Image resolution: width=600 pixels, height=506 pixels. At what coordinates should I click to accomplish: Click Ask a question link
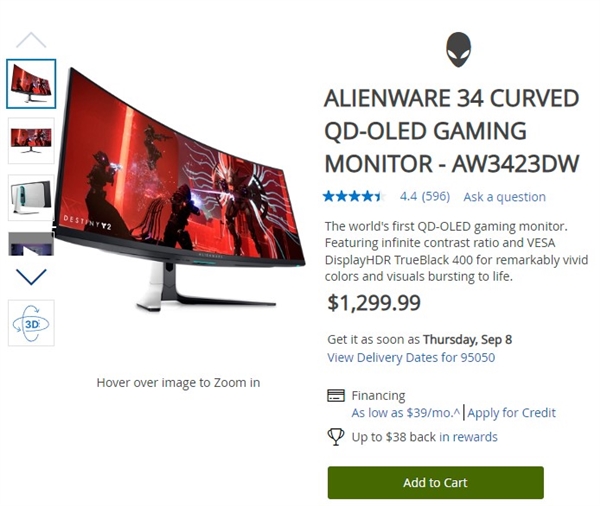point(504,197)
